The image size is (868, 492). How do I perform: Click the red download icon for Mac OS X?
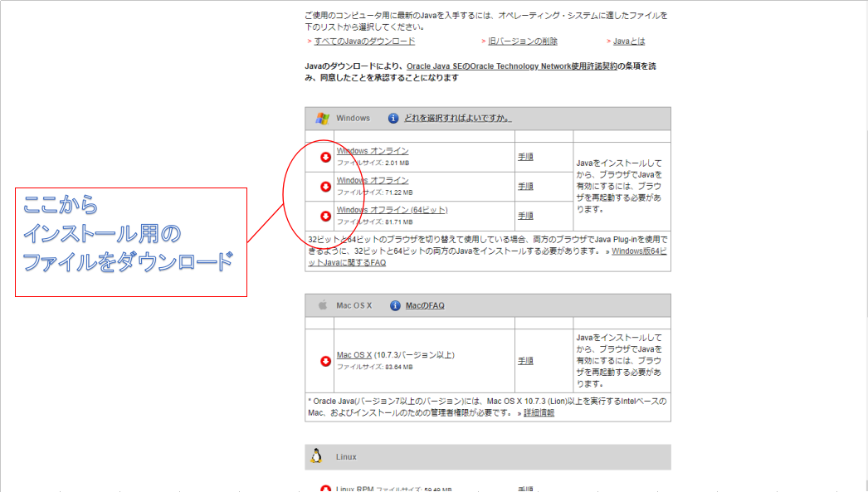325,361
